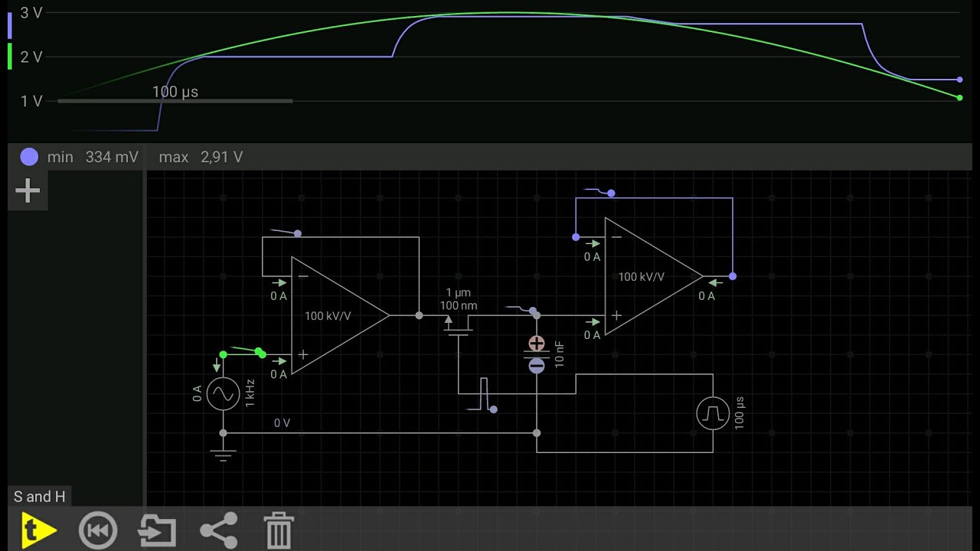Select the ground symbol
Image resolution: width=980 pixels, height=551 pixels.
(223, 456)
